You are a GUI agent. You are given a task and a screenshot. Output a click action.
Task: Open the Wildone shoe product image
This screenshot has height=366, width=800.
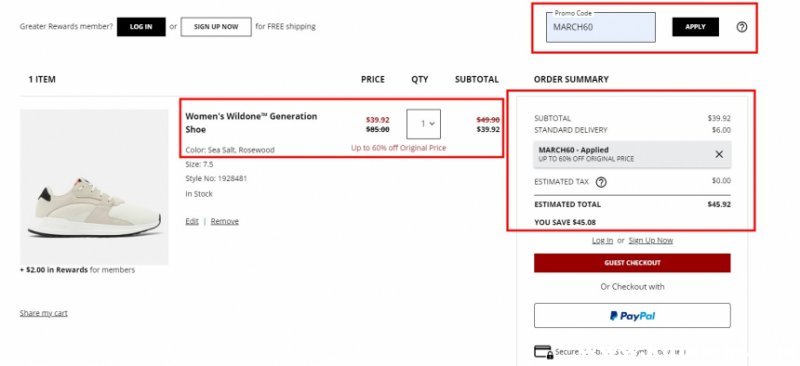click(x=94, y=187)
